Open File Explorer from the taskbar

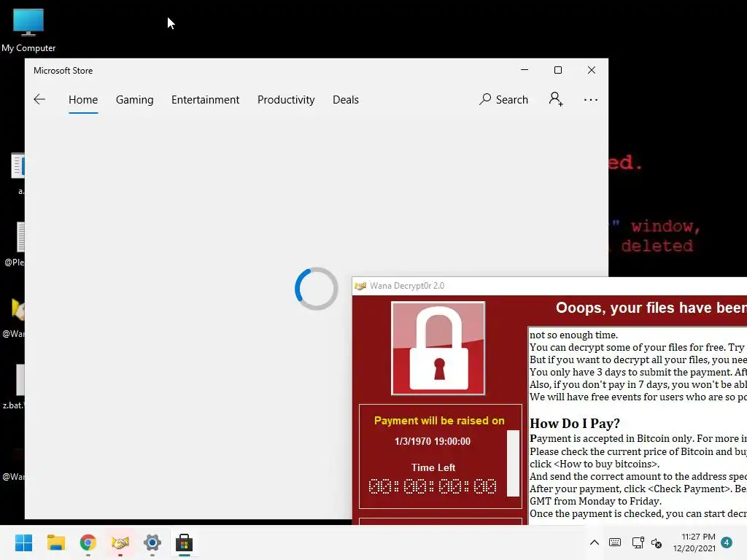click(55, 542)
